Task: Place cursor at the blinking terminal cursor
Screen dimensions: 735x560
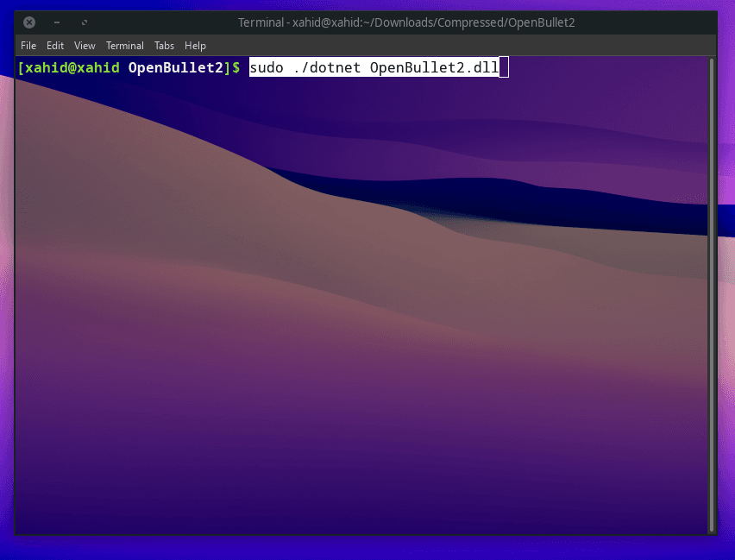Action: (x=502, y=67)
